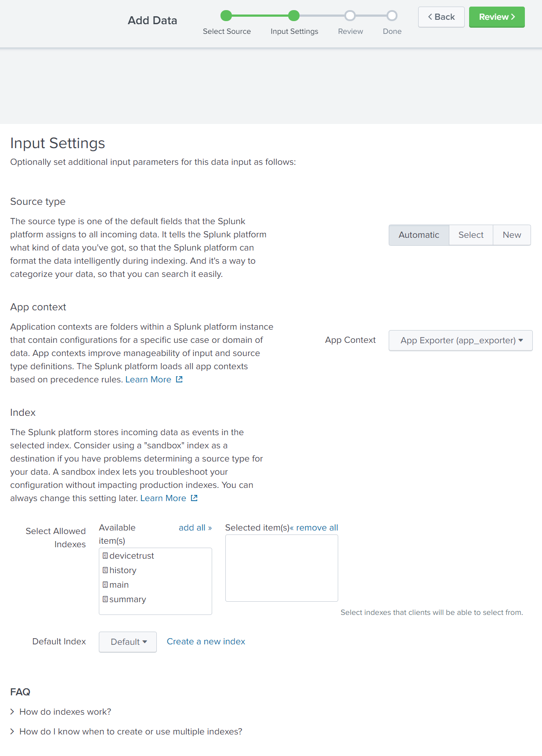Click the Select Source progress circle
This screenshot has width=542, height=756.
(226, 15)
